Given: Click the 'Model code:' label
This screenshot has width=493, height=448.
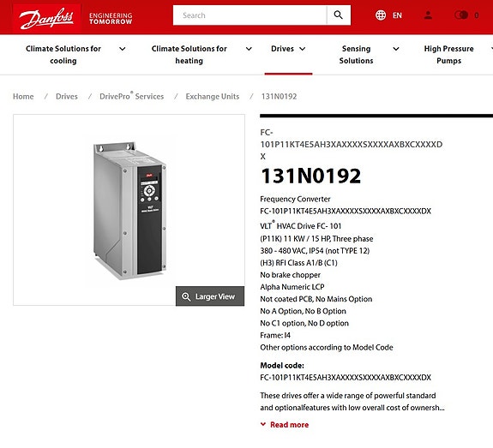Looking at the screenshot, I should [282, 366].
